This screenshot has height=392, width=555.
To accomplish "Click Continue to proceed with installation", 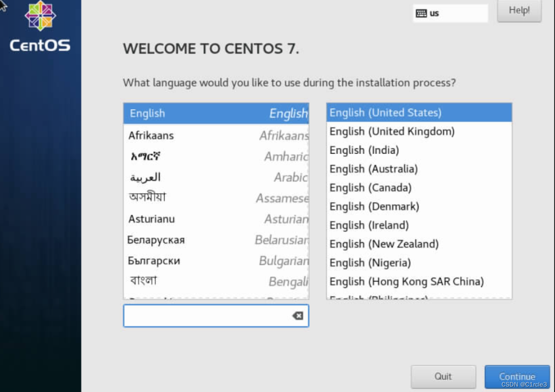I will [517, 377].
